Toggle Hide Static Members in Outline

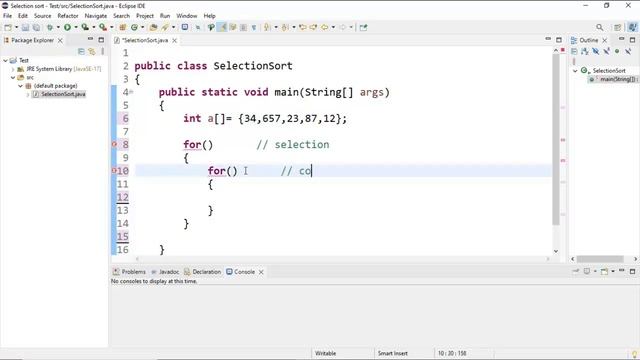[x=607, y=51]
